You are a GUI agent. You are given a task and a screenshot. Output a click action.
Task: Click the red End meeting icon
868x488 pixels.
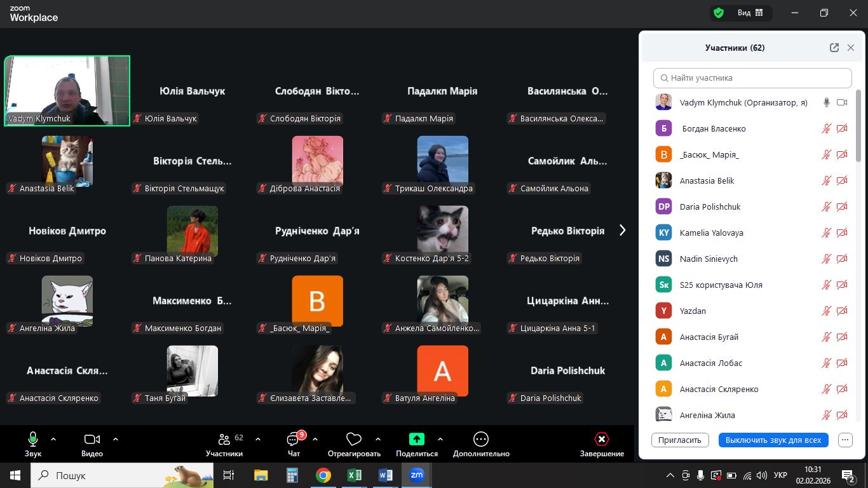601,439
